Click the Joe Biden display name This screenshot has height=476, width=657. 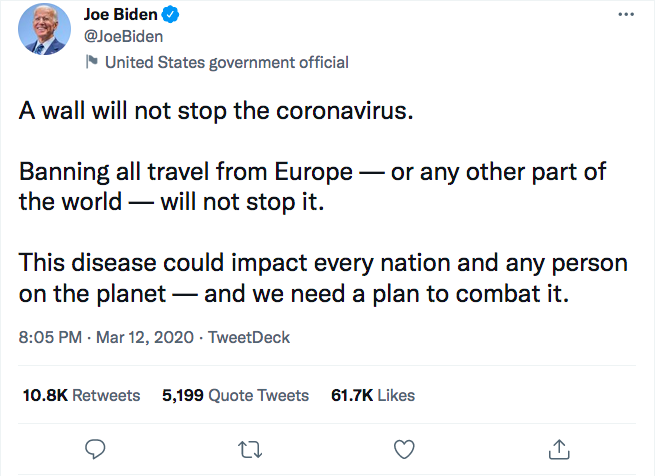(x=120, y=16)
